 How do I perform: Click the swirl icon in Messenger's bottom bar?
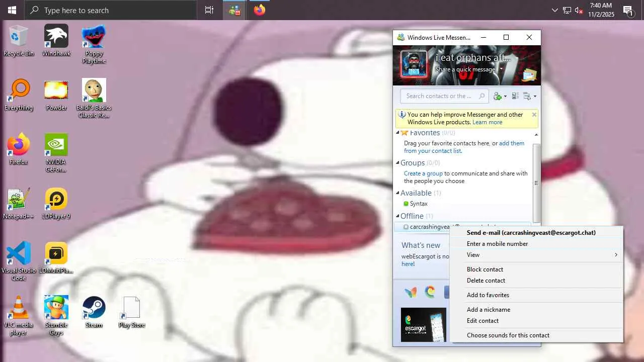pyautogui.click(x=430, y=292)
